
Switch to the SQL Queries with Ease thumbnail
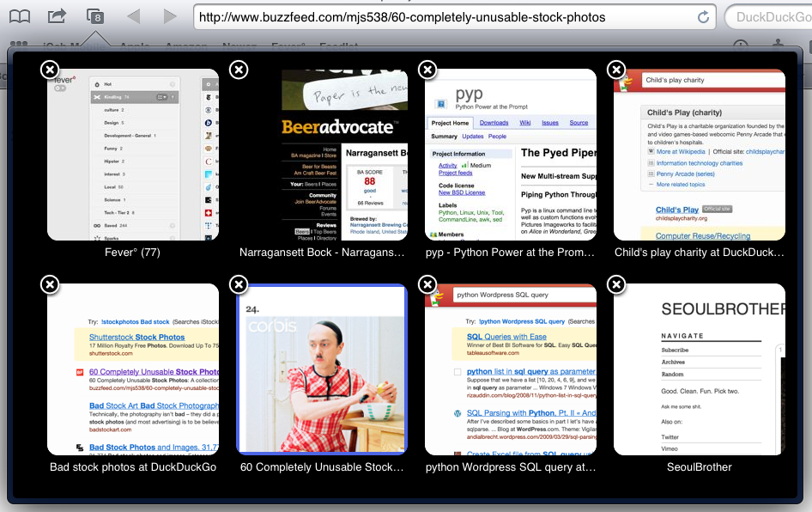pos(511,369)
